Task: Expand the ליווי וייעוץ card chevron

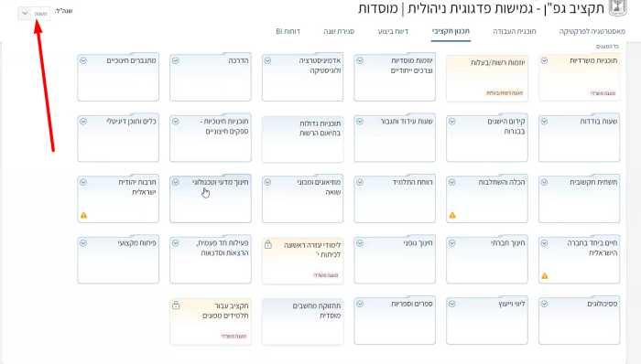Action: coord(452,304)
